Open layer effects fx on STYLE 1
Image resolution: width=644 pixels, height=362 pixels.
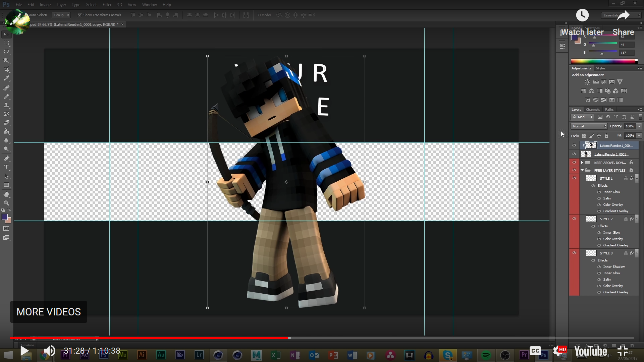tap(632, 179)
